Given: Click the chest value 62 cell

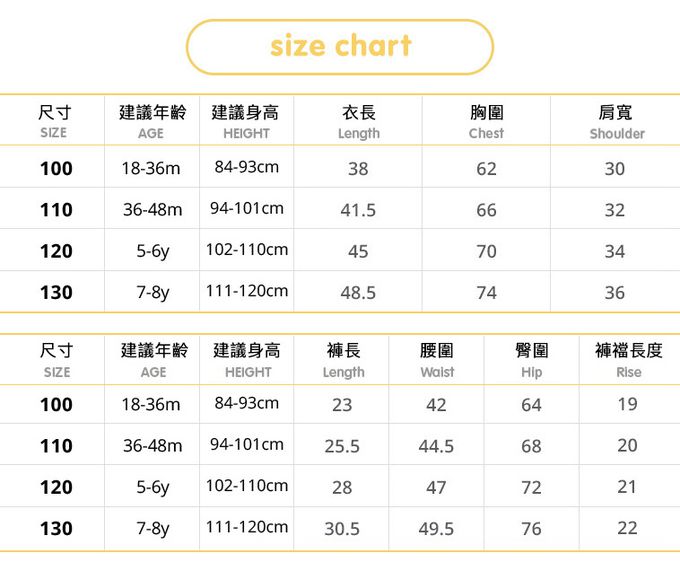Looking at the screenshot, I should (x=486, y=169).
